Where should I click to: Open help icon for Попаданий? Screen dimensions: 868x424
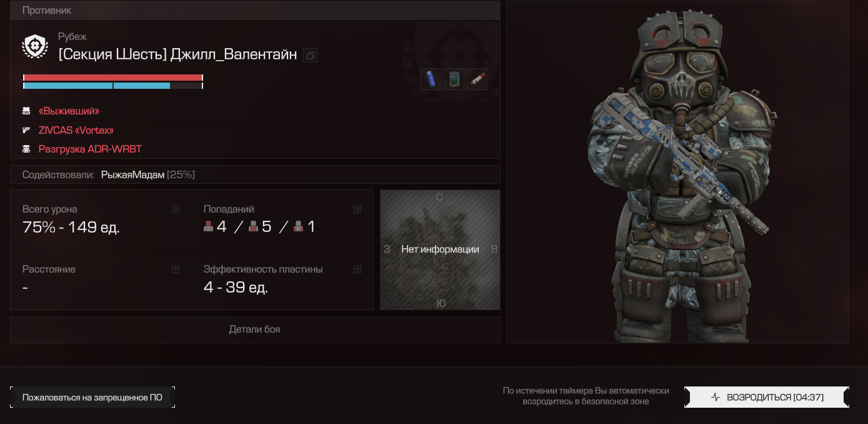(x=357, y=209)
